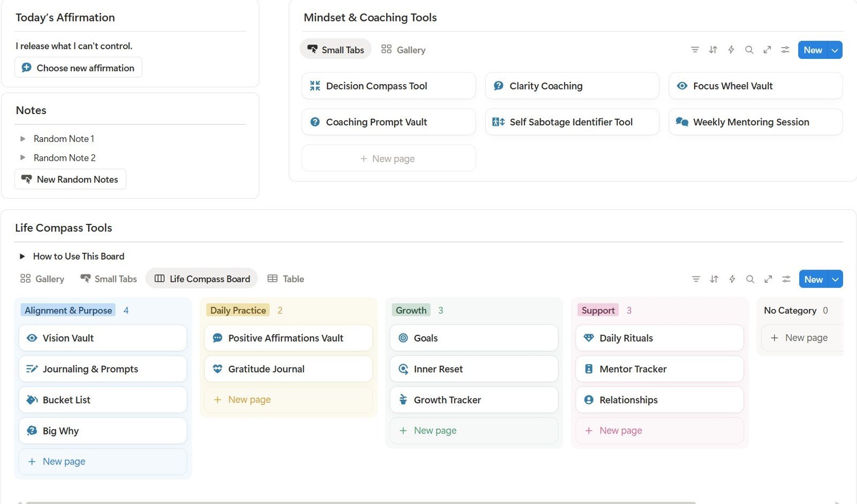Click the Choose new affirmation button
The image size is (857, 504).
point(78,68)
